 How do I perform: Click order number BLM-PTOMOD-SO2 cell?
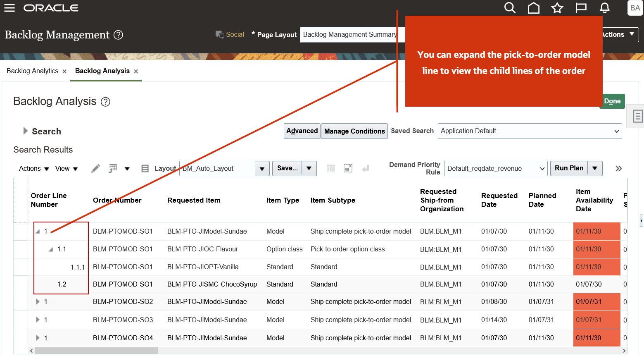tap(123, 302)
